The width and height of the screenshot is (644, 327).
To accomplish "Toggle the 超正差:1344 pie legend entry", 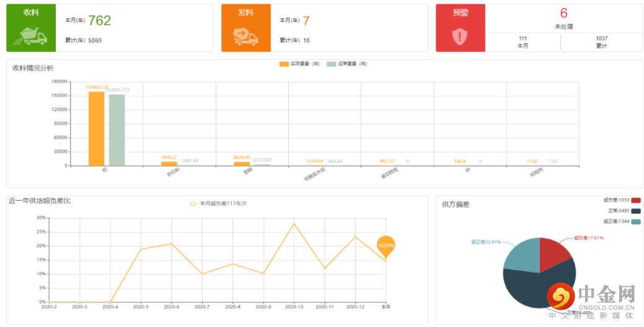I will pos(622,222).
